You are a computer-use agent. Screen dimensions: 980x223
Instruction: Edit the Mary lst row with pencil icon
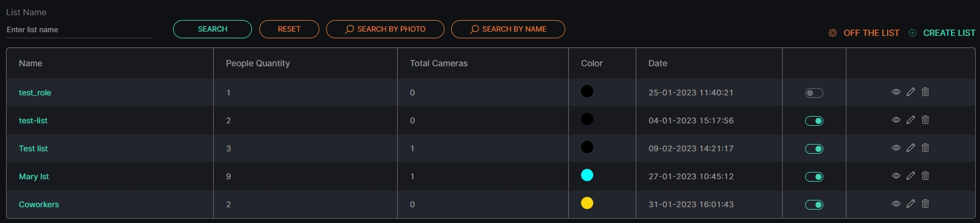point(910,176)
